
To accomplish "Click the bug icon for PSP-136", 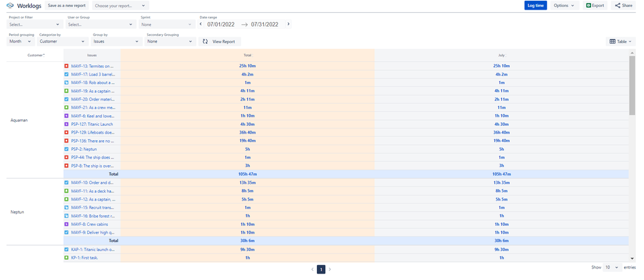I will 66,141.
